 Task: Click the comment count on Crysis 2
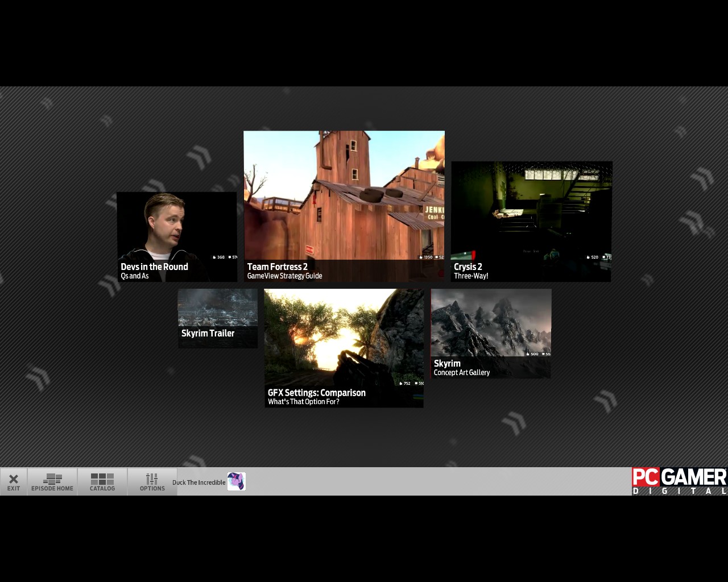(x=607, y=257)
